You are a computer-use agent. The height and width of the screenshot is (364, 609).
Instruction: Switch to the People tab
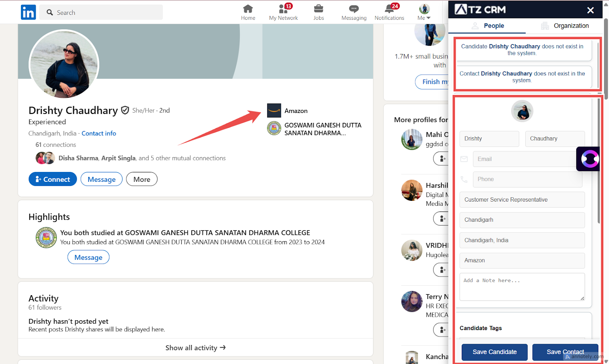coord(488,26)
